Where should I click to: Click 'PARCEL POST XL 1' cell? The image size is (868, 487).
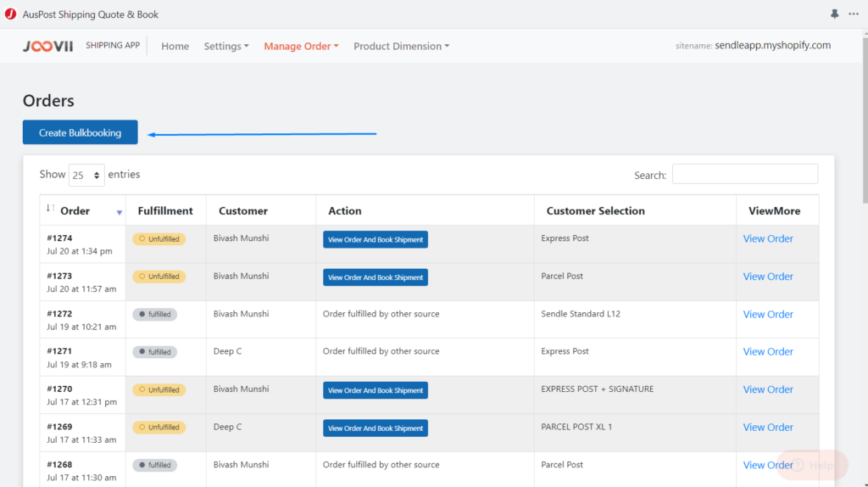coord(576,427)
